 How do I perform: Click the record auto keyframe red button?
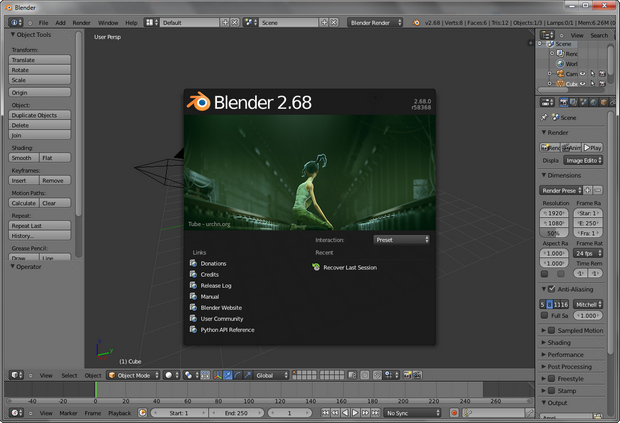(454, 413)
